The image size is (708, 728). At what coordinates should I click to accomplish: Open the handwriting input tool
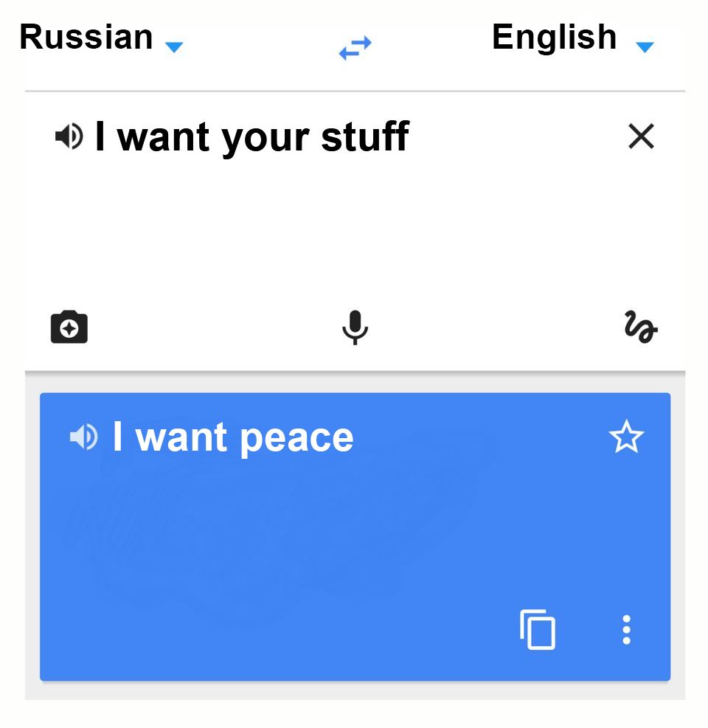pos(639,327)
